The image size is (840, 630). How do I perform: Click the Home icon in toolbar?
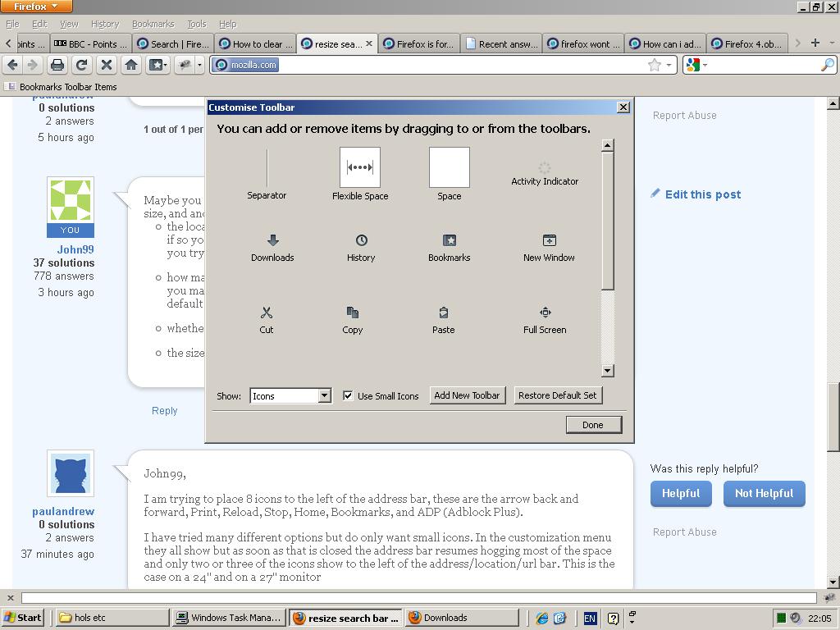pyautogui.click(x=130, y=66)
